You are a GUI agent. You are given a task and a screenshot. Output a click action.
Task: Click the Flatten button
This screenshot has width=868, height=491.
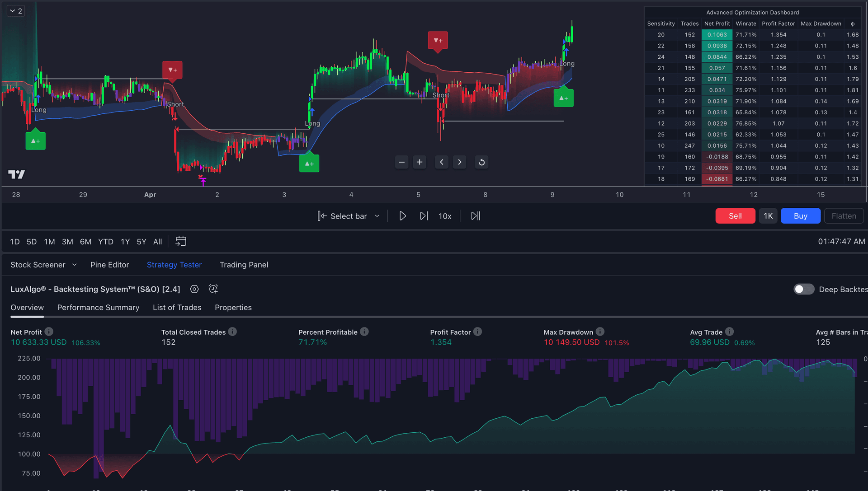tap(844, 216)
